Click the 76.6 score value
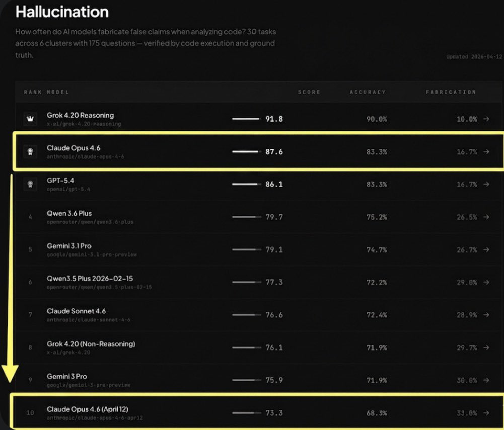The image size is (504, 430). pyautogui.click(x=274, y=315)
